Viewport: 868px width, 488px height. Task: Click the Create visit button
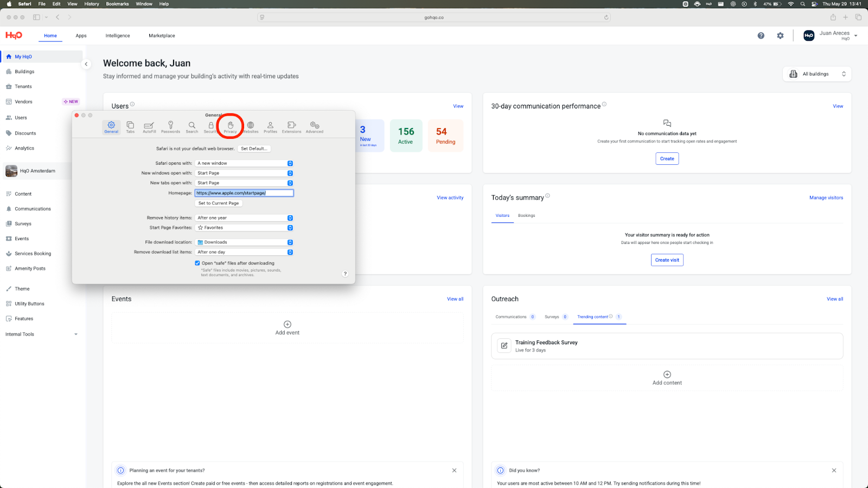coord(667,260)
